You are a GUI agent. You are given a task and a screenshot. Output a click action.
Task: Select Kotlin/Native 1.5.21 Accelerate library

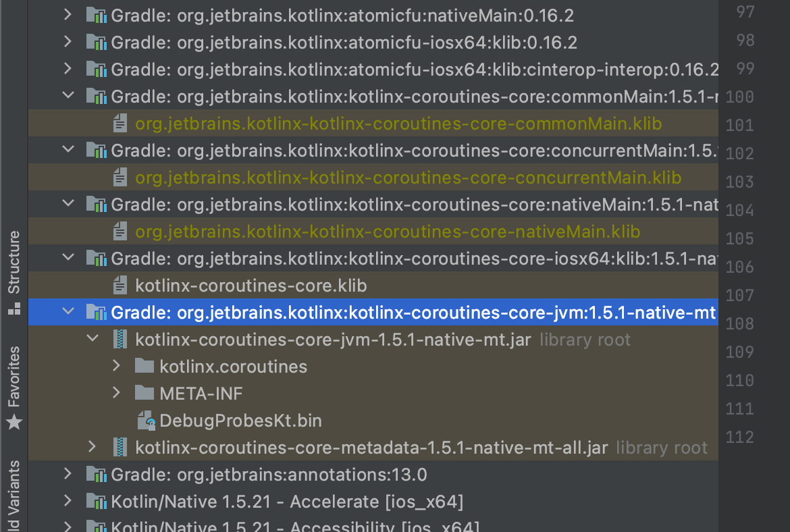tap(287, 502)
